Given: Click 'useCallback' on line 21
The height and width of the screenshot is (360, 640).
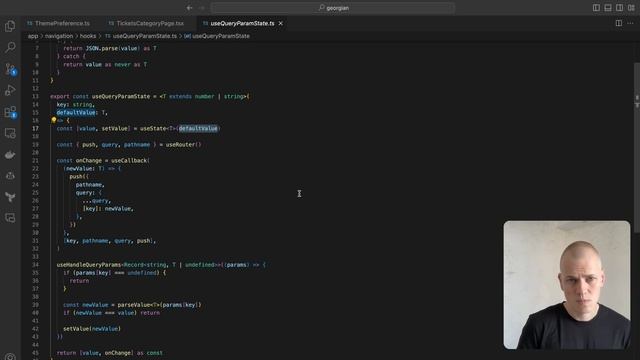Looking at the screenshot, I should [x=129, y=160].
